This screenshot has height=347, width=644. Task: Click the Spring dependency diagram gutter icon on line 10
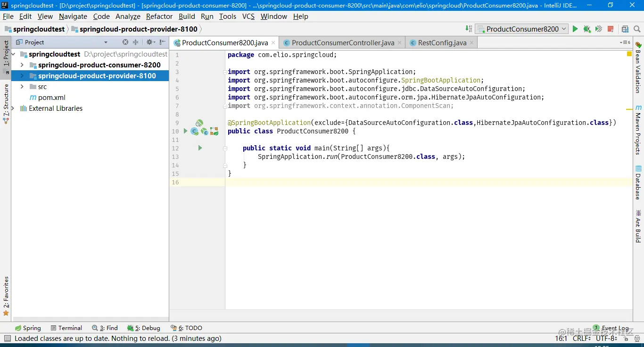coord(214,132)
